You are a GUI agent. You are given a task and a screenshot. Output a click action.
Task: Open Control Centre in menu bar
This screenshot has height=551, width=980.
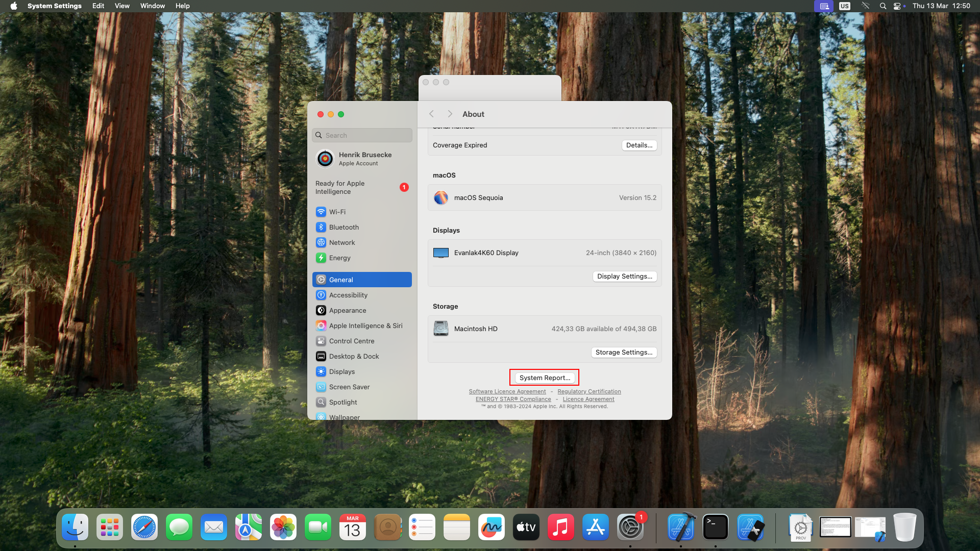pos(897,6)
